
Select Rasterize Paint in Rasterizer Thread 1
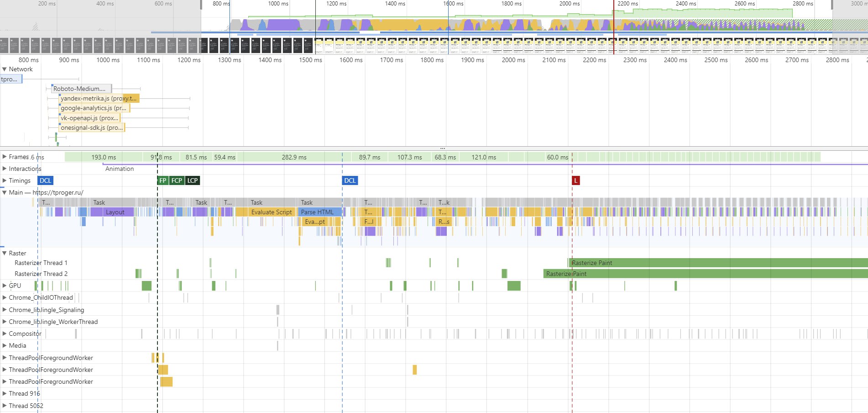click(x=685, y=263)
